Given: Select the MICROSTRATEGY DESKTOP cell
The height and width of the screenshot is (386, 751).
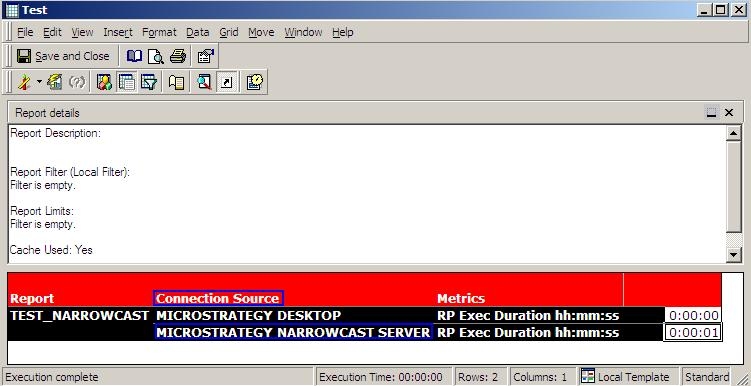Looking at the screenshot, I should click(x=249, y=316).
